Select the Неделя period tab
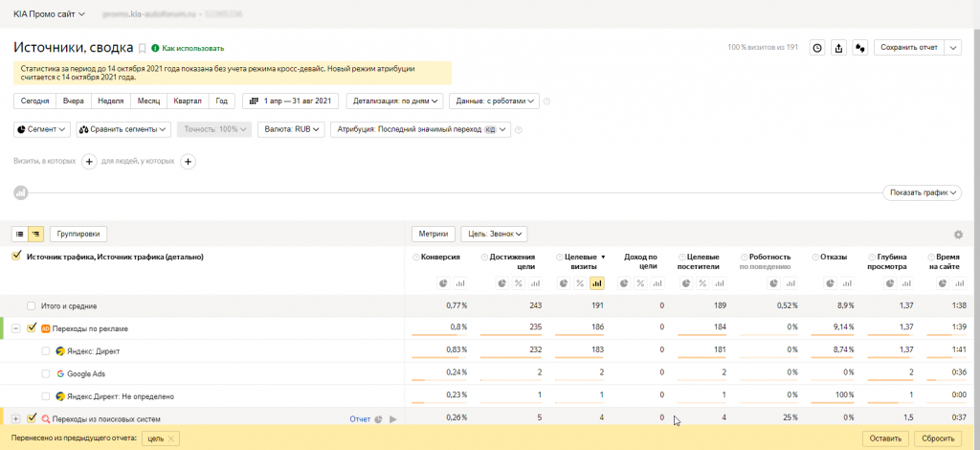Screen dimensions: 980x450 pyautogui.click(x=110, y=101)
